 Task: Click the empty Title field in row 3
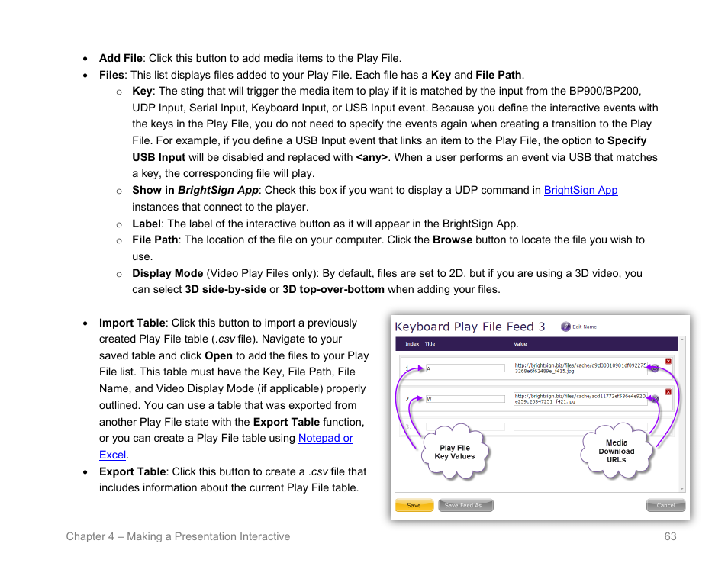[465, 426]
